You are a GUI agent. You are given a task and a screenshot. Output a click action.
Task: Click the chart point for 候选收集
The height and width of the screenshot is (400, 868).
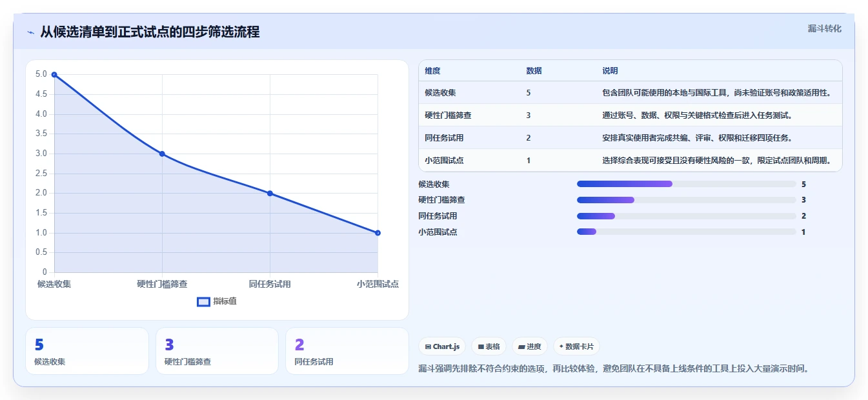54,75
